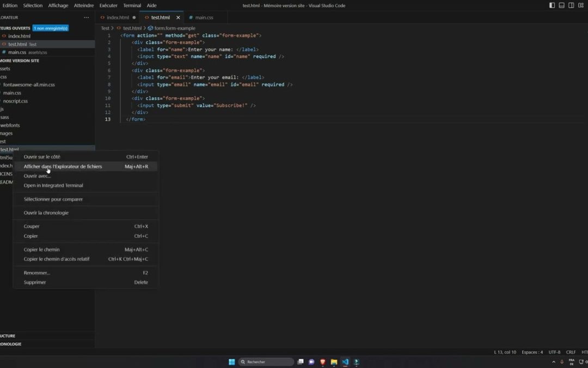Open Task View on the taskbar

(301, 362)
